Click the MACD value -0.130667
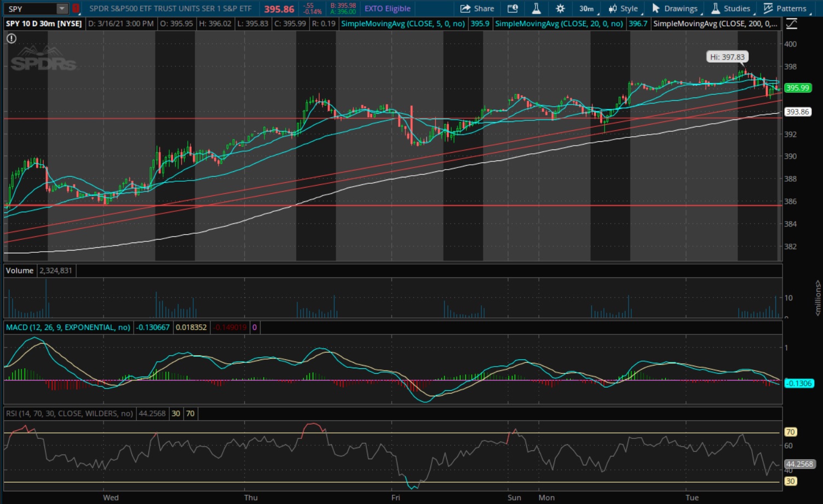823x504 pixels. pyautogui.click(x=153, y=327)
